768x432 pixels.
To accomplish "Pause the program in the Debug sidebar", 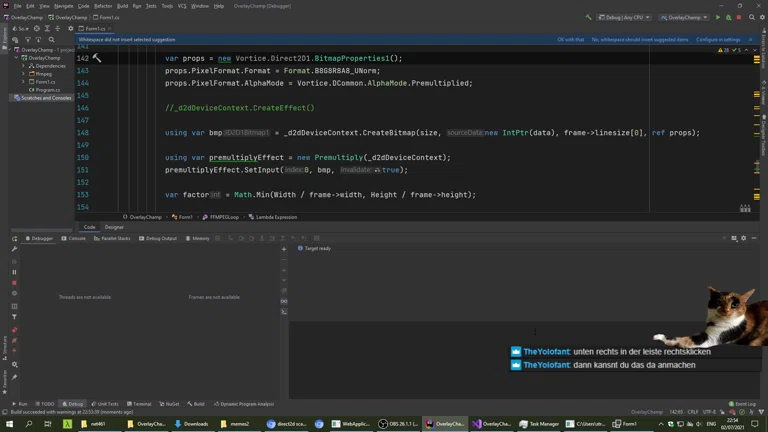I will pos(14,272).
